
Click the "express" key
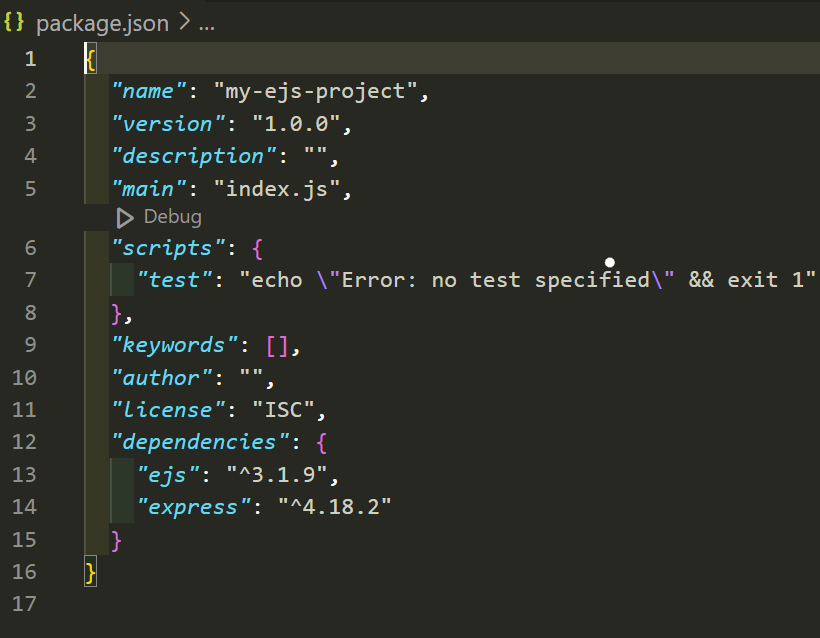pyautogui.click(x=194, y=507)
